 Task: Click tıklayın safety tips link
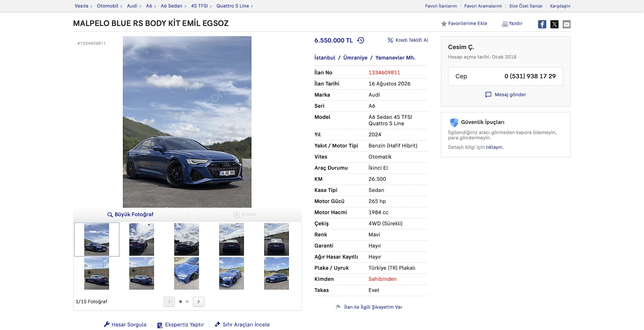[494, 147]
